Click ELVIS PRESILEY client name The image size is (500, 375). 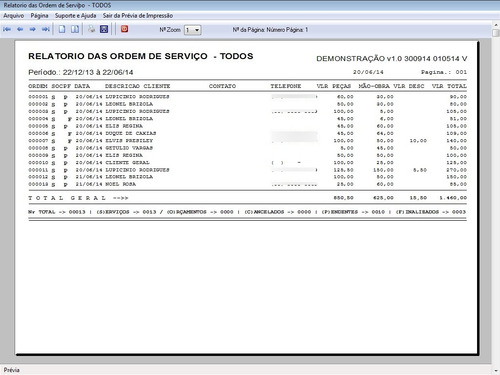pyautogui.click(x=129, y=141)
